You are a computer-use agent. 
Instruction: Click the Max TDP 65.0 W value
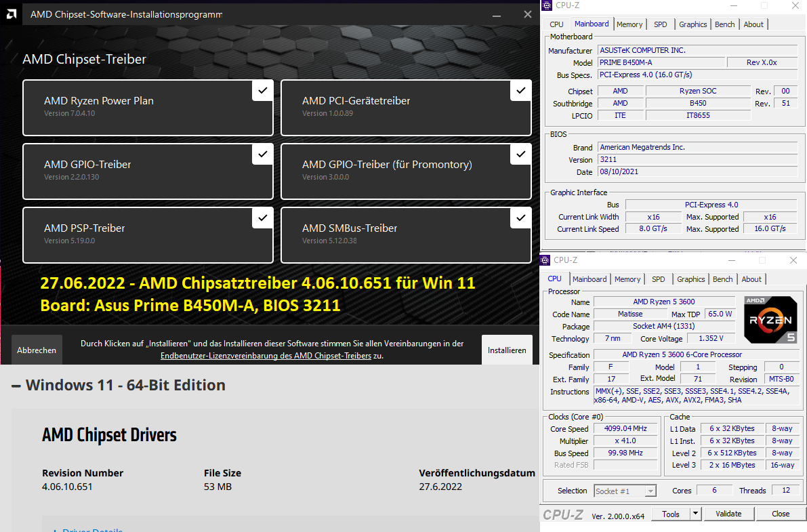[x=720, y=314]
